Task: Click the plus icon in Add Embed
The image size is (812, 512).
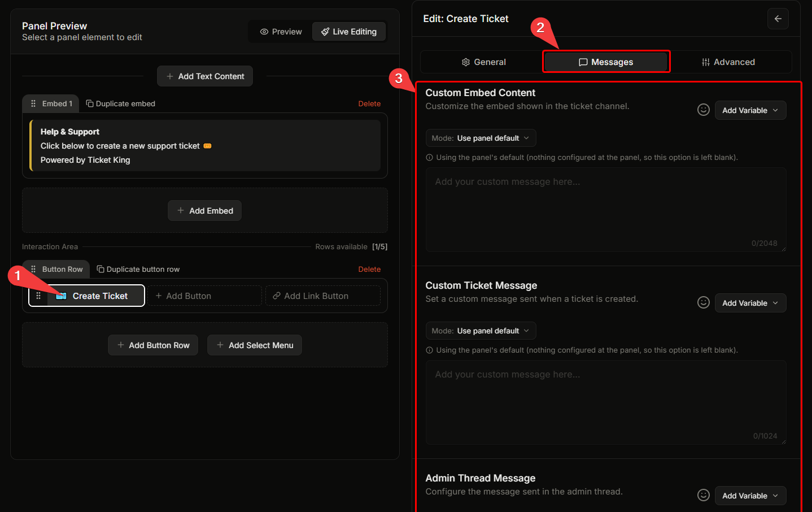Action: point(181,210)
